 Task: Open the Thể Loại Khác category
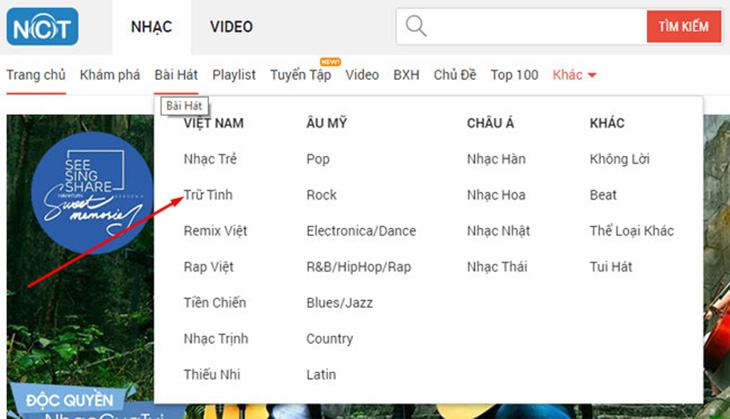632,231
